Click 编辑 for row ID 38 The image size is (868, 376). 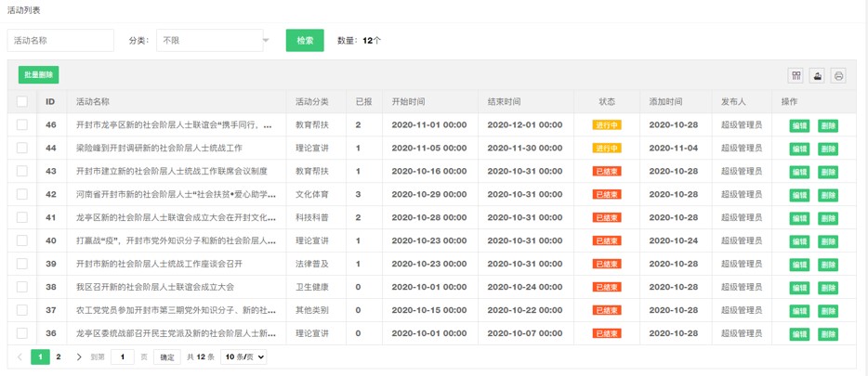click(x=799, y=288)
